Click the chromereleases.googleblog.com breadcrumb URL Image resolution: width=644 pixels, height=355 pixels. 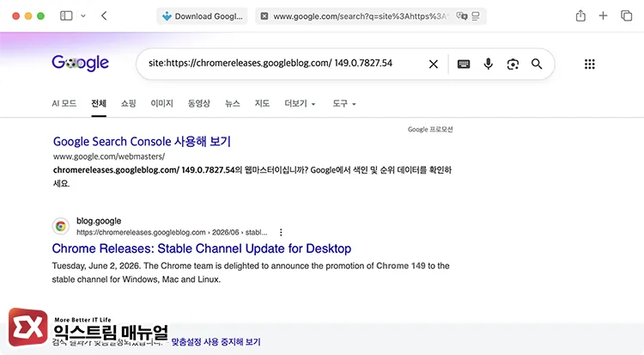(172, 232)
